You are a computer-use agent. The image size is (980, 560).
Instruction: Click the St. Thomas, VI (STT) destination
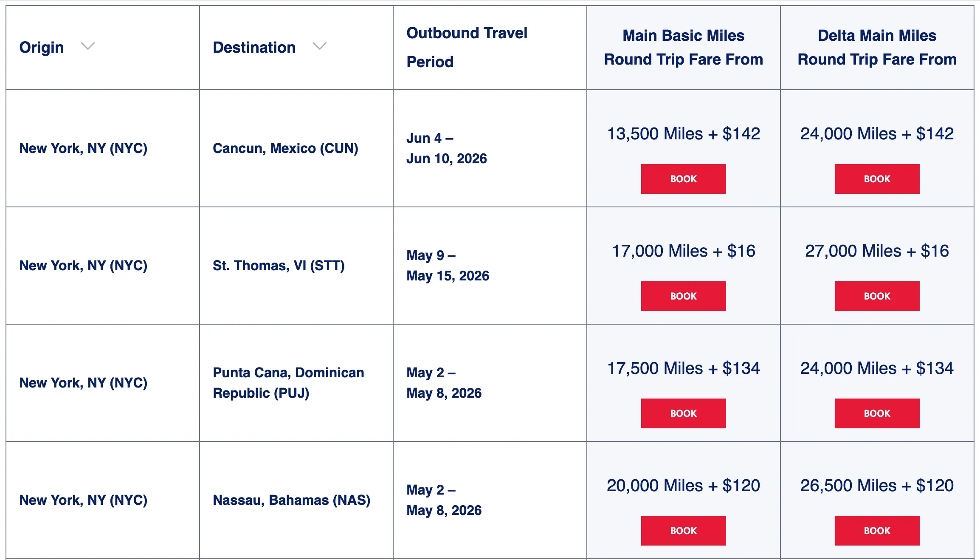pos(279,266)
